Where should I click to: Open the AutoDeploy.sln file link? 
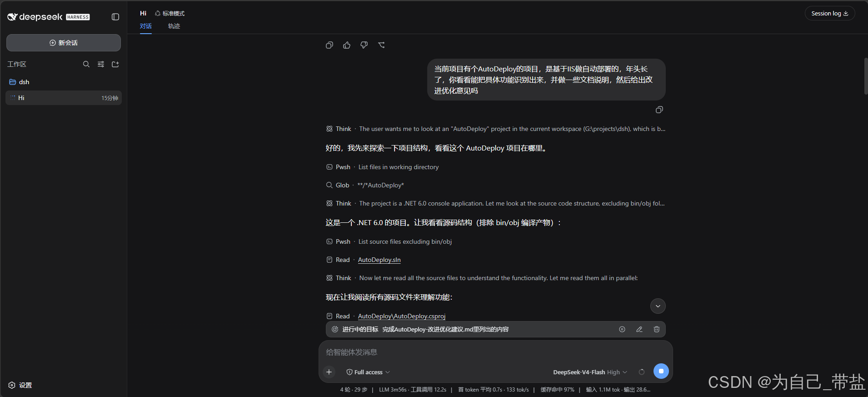[x=379, y=260]
